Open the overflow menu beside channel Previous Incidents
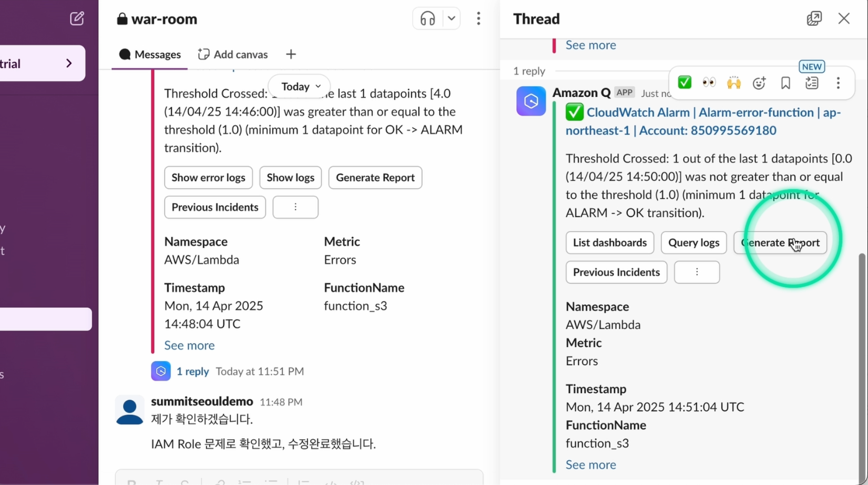 click(x=295, y=207)
